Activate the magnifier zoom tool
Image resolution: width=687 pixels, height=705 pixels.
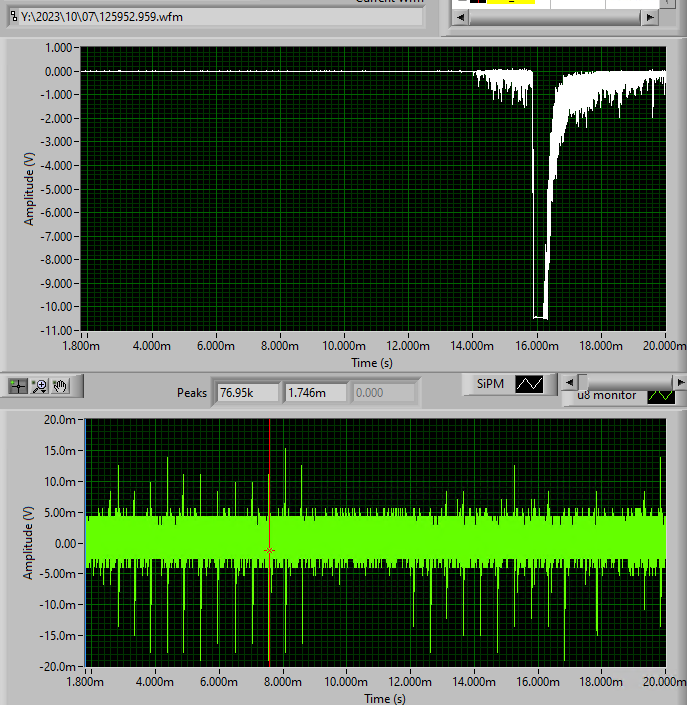coord(40,385)
